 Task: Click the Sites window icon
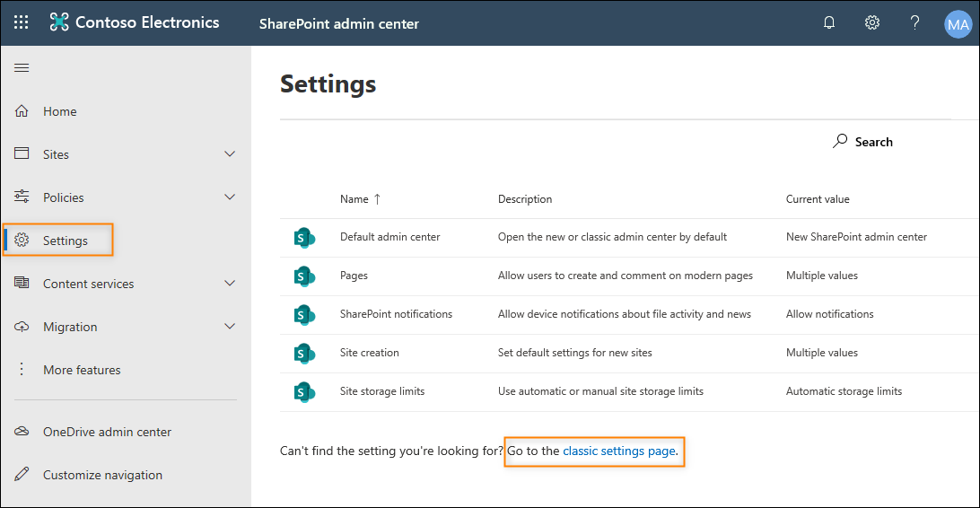pyautogui.click(x=22, y=153)
